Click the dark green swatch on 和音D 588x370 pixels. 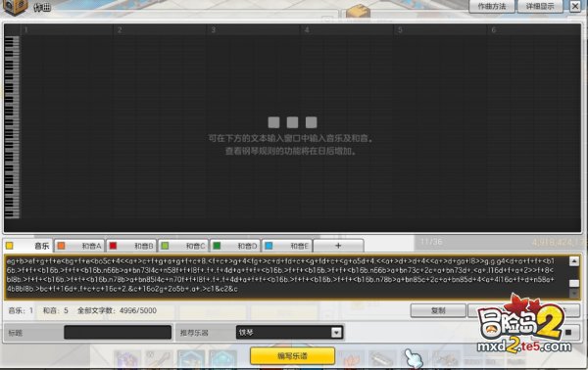(x=217, y=246)
